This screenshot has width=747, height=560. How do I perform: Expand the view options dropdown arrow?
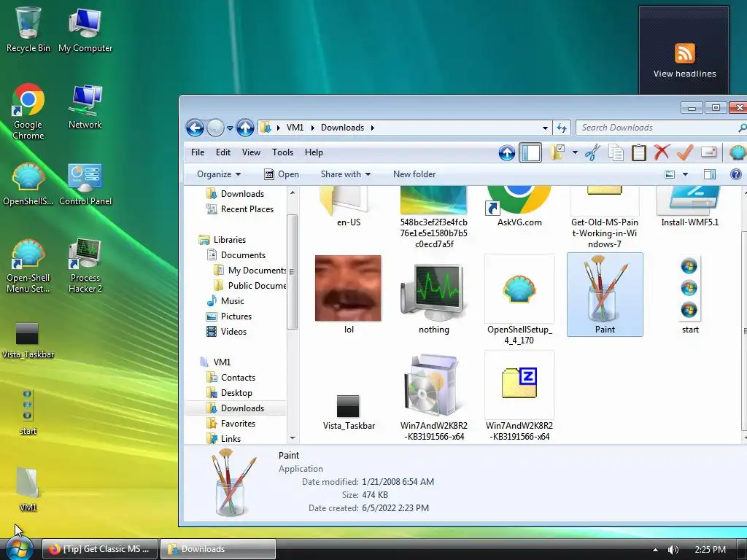[685, 174]
